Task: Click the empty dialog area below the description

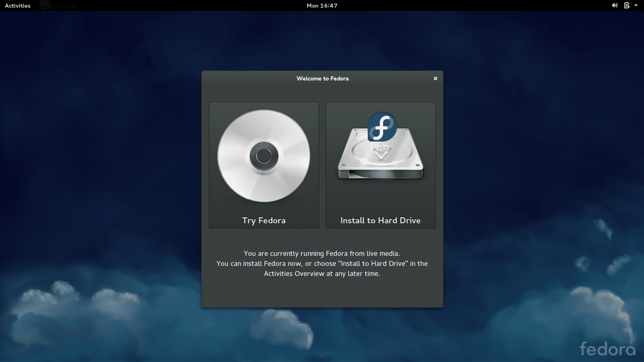Action: pos(322,294)
